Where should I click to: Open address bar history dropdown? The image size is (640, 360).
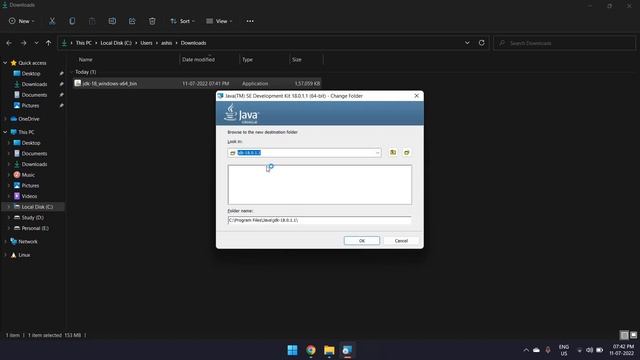[467, 43]
